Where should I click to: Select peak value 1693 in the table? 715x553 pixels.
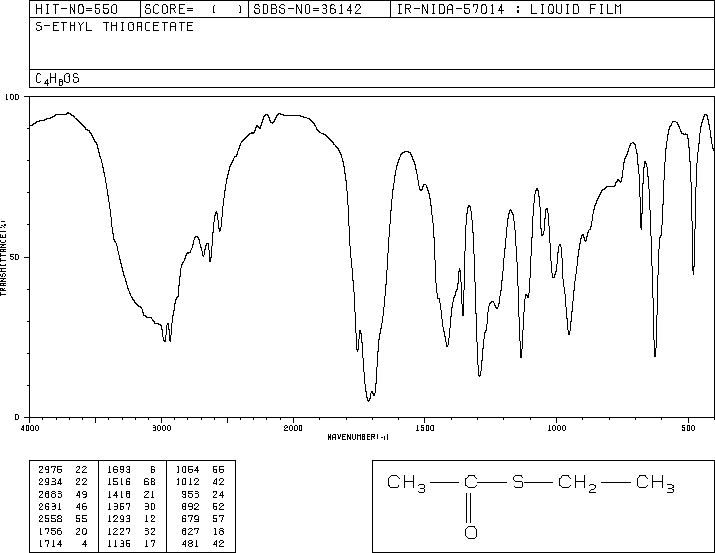[119, 470]
